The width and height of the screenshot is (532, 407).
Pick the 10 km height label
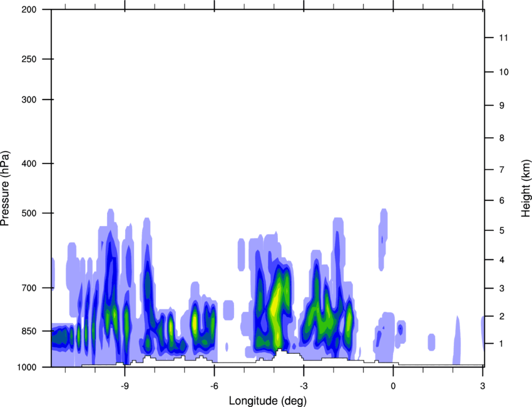[x=504, y=72]
